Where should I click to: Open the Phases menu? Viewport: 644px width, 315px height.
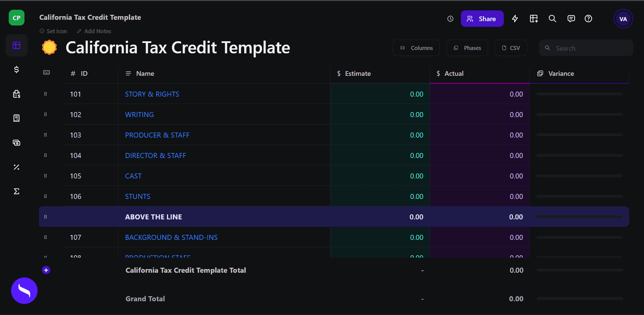[x=467, y=48]
